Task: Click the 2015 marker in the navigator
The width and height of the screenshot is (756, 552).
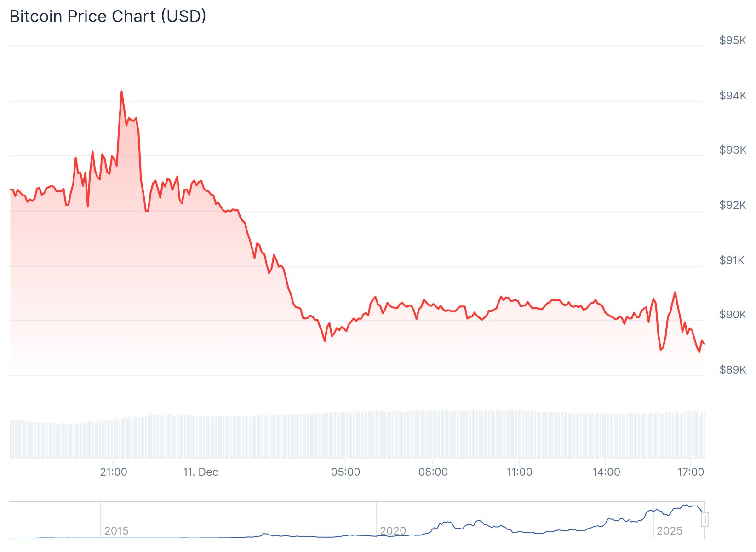Action: [116, 530]
